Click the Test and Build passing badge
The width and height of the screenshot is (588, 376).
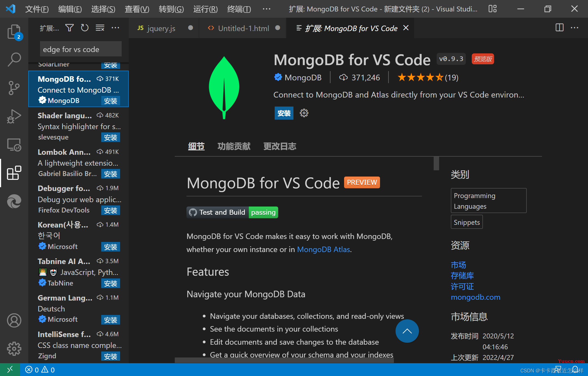[232, 212]
